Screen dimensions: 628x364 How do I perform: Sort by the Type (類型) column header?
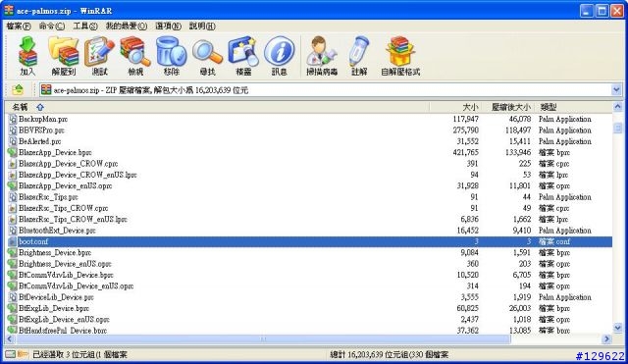point(573,107)
